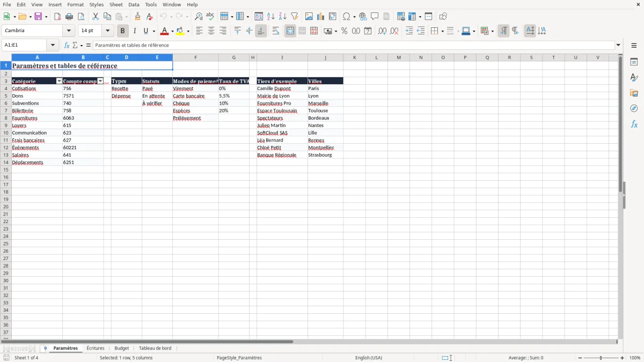644x362 pixels.
Task: Click the Print icon
Action: point(69,17)
